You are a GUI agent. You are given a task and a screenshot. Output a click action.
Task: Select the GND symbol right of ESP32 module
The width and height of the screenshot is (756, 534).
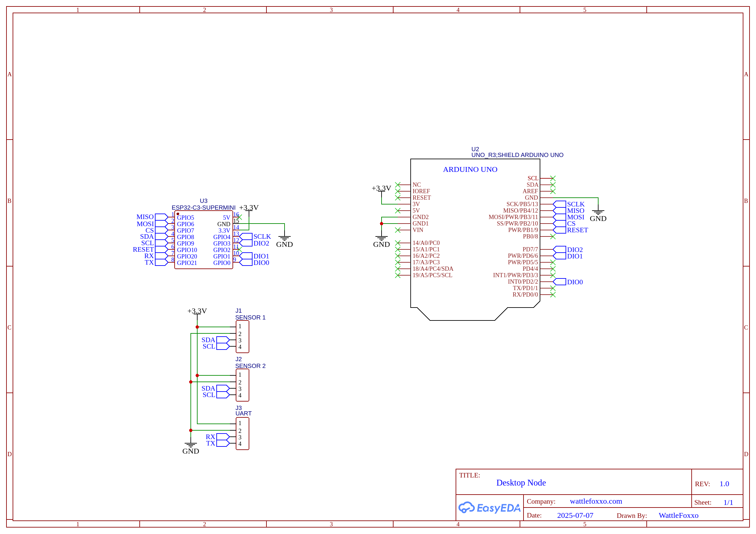pyautogui.click(x=284, y=240)
